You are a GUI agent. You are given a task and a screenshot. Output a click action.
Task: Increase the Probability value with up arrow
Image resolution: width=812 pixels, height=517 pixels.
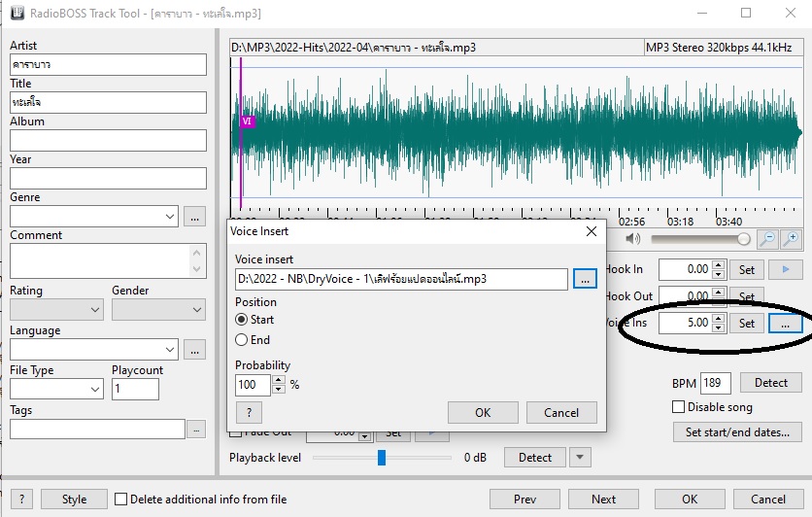[x=279, y=380]
